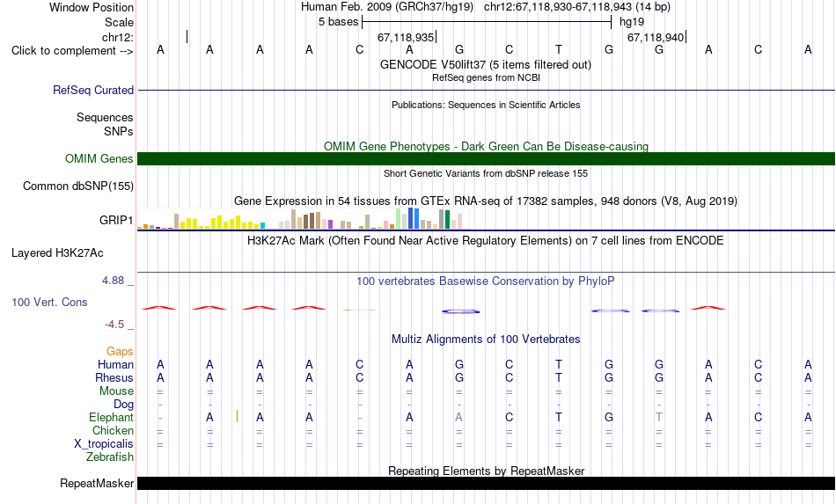Click the H3K27Ac Mark track title
This screenshot has height=504, width=836.
[486, 240]
